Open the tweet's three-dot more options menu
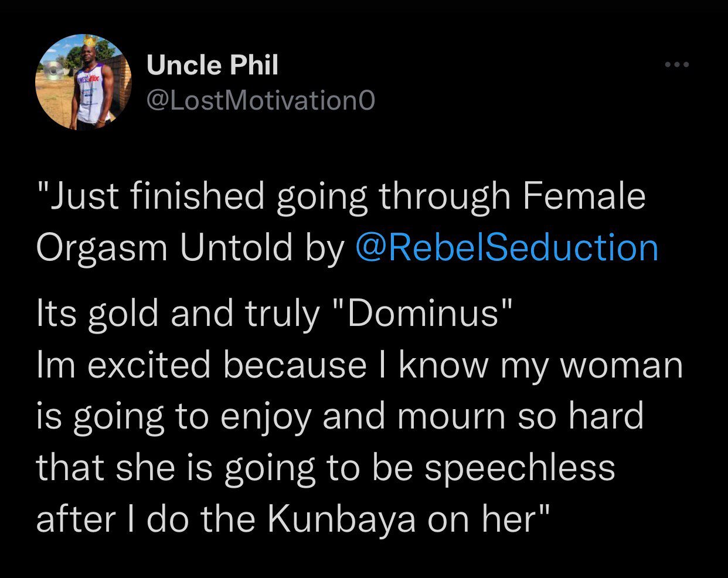This screenshot has width=728, height=578. pos(678,64)
